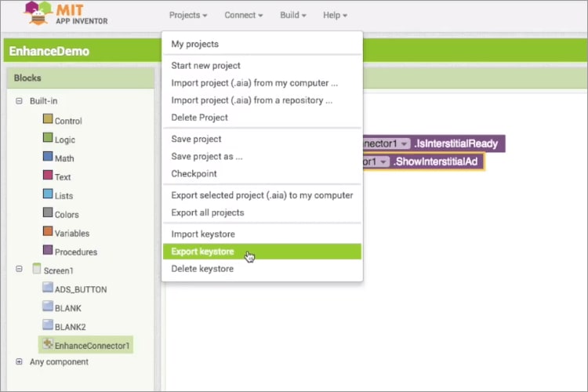Select the EnhanceConnector1 label in tree
This screenshot has width=588, height=392.
coord(92,346)
